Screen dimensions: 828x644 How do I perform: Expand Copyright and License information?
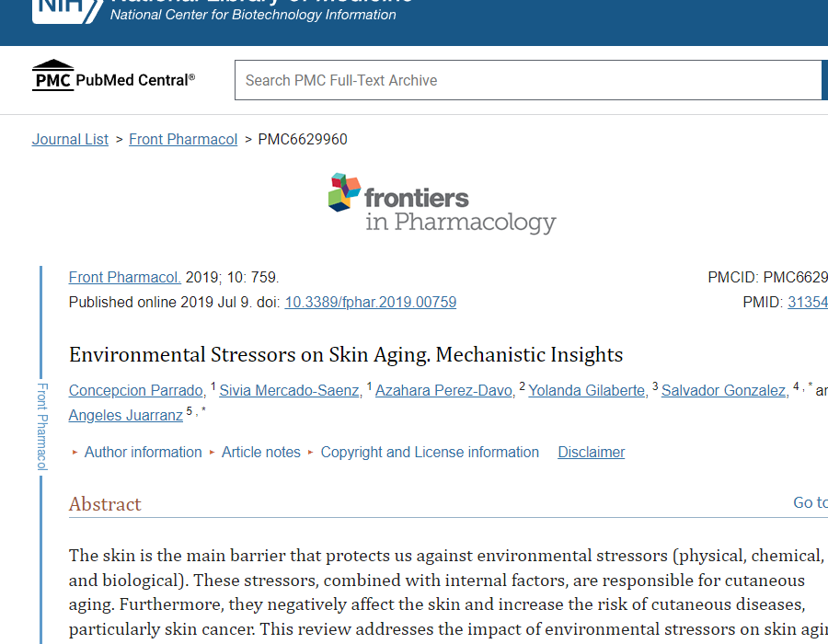tap(430, 453)
